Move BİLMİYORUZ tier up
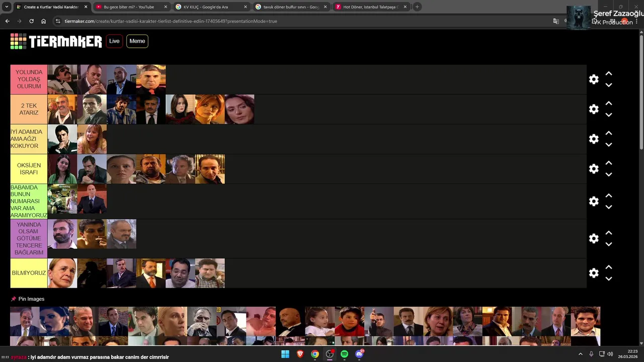The image size is (644, 362). tap(609, 267)
